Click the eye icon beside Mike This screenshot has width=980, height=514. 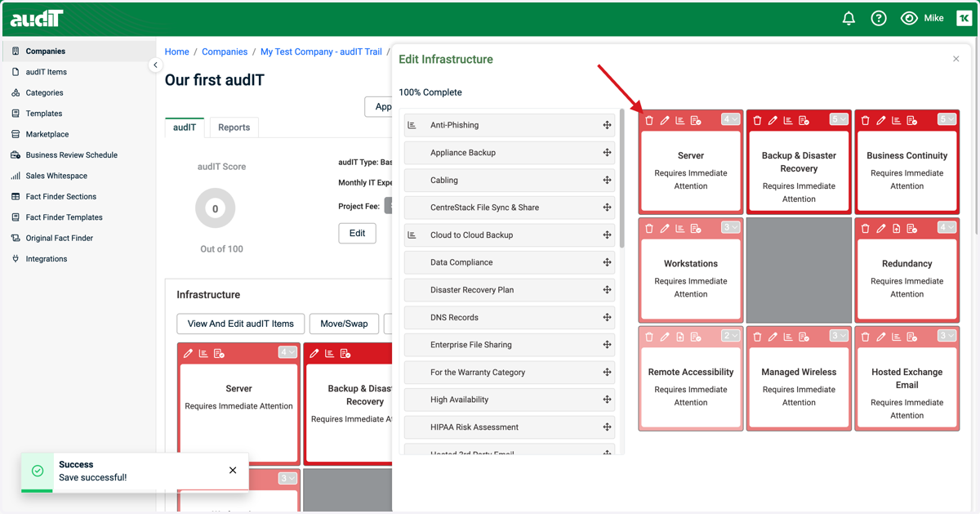tap(909, 18)
